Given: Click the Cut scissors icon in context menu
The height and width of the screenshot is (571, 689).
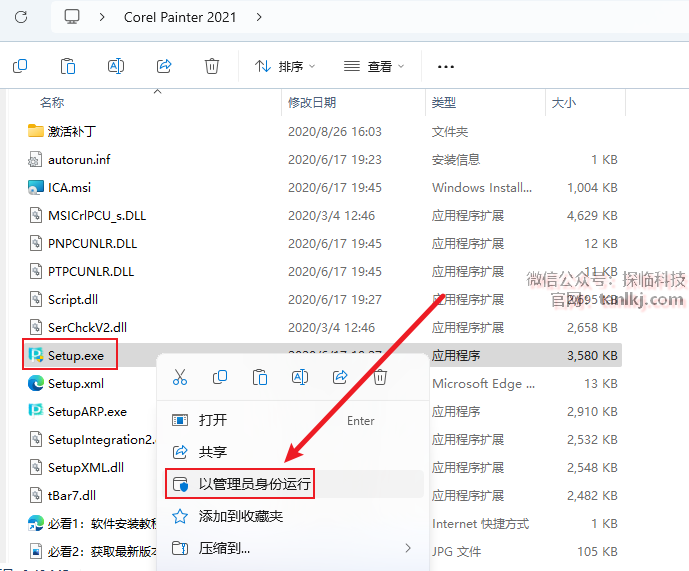Looking at the screenshot, I should point(180,377).
